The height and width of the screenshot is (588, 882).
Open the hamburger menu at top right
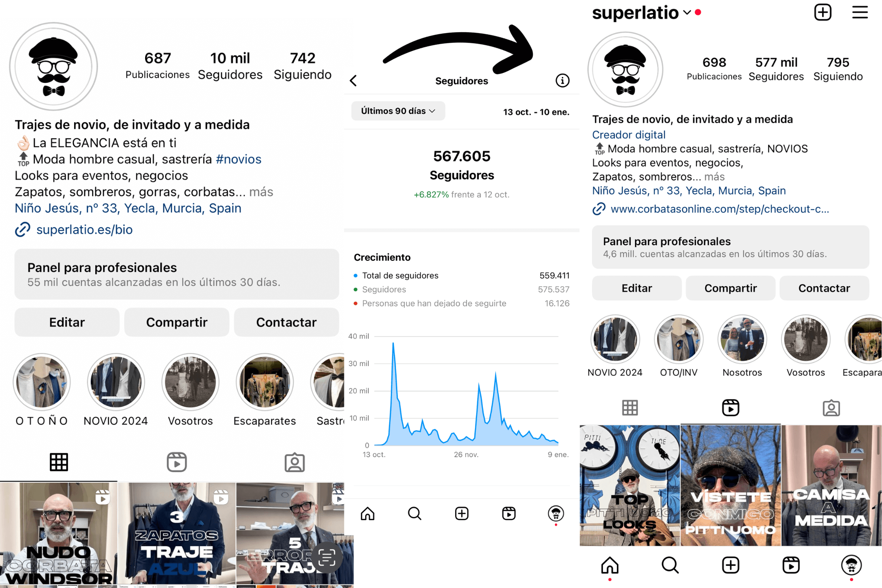point(860,12)
